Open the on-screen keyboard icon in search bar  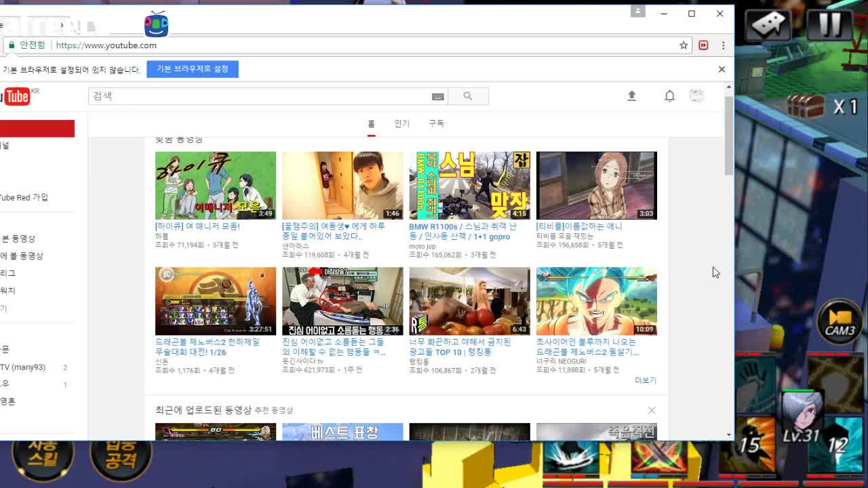437,96
